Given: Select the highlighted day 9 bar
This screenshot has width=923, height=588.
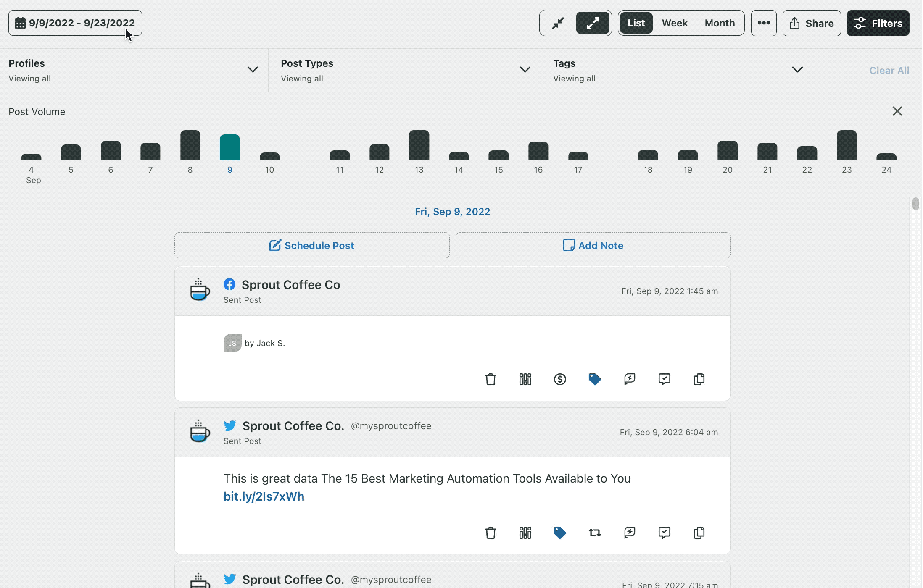Looking at the screenshot, I should click(230, 147).
